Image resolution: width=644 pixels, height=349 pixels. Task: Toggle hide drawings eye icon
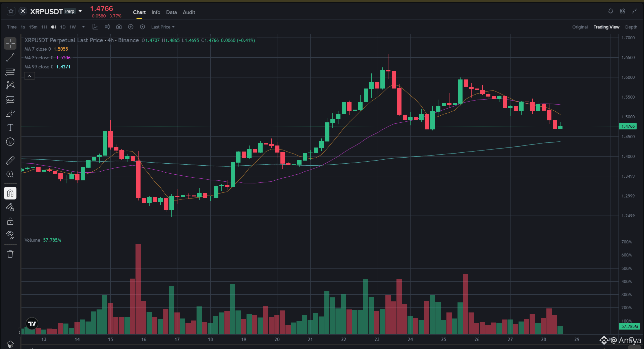[10, 235]
